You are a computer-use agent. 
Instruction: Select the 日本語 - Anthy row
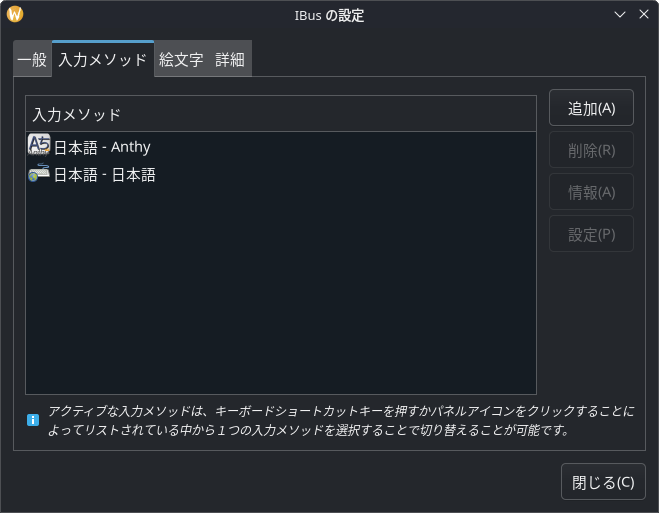[x=281, y=147]
